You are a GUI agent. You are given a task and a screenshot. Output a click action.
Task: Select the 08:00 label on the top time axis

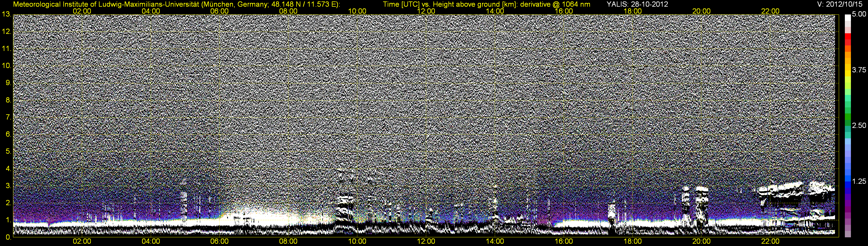[288, 11]
